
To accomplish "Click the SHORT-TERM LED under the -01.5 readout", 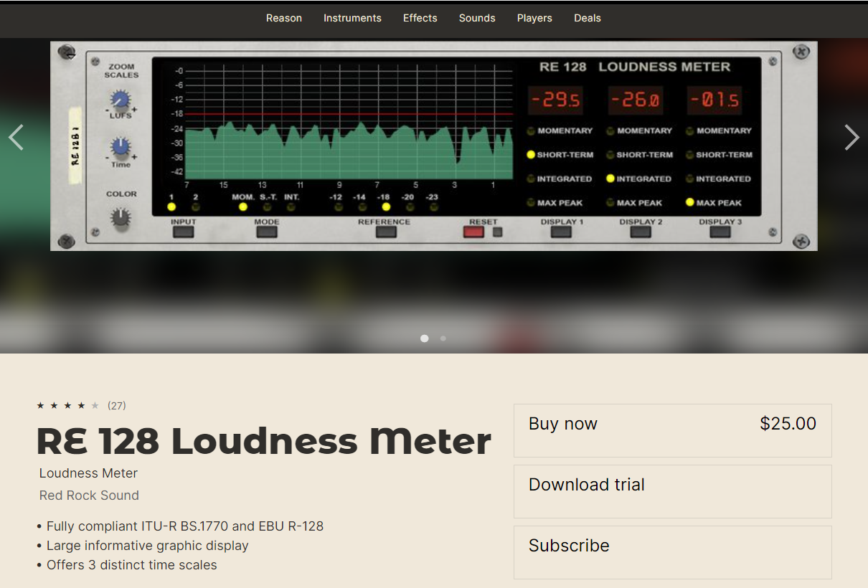I will coord(690,155).
